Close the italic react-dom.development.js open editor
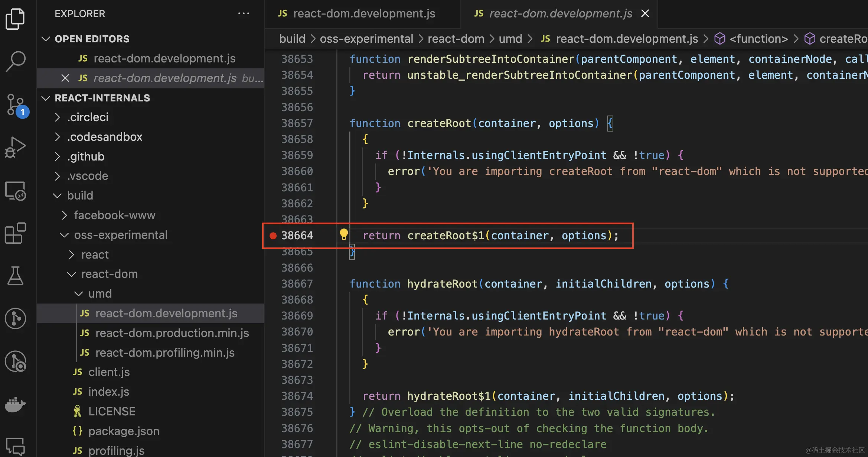 (x=65, y=78)
